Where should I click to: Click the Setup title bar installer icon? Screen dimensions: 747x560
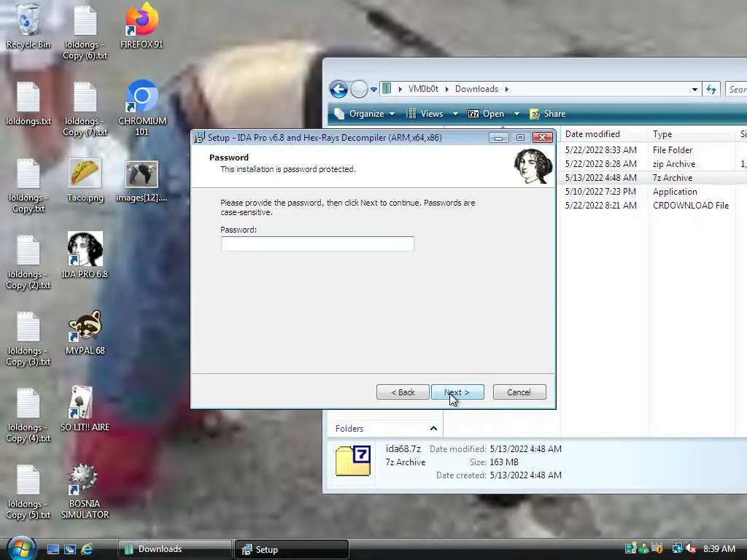click(x=199, y=138)
